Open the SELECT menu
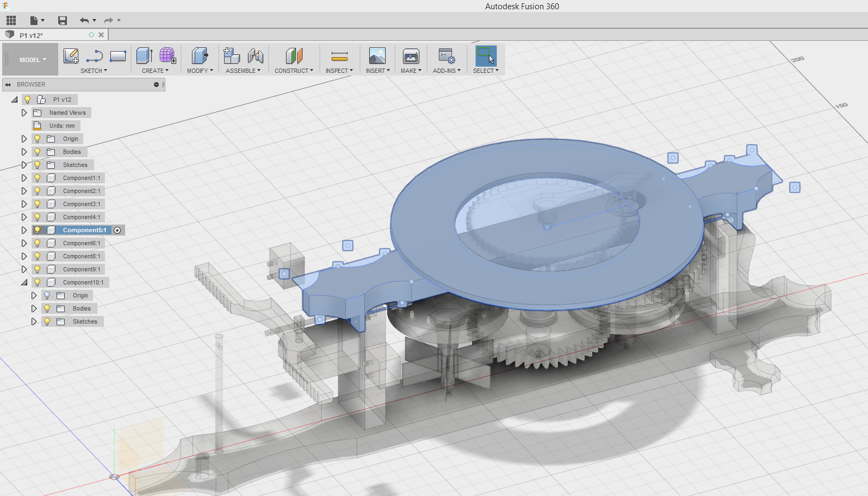This screenshot has height=496, width=868. 486,71
